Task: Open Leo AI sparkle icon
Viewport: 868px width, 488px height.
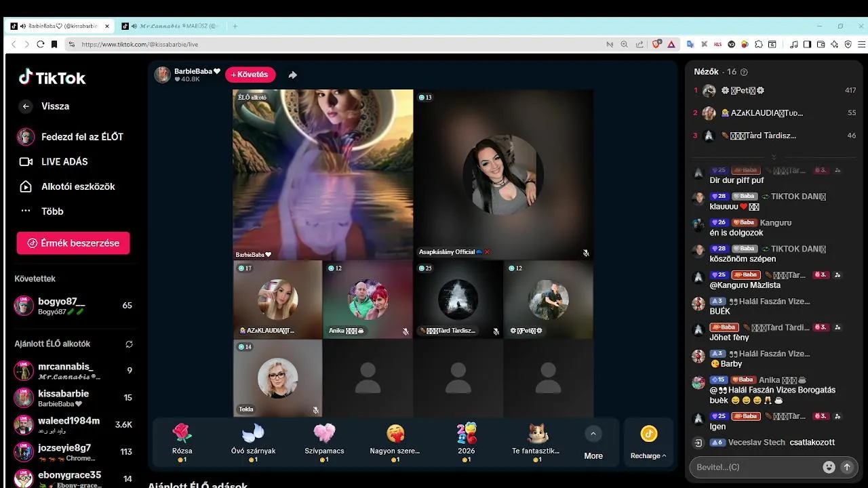Action: point(834,44)
